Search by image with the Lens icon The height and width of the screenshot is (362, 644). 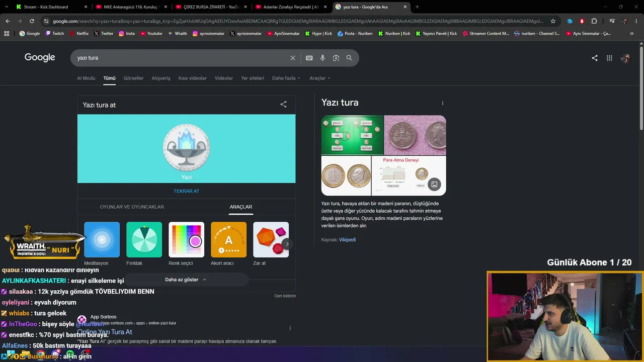[336, 58]
